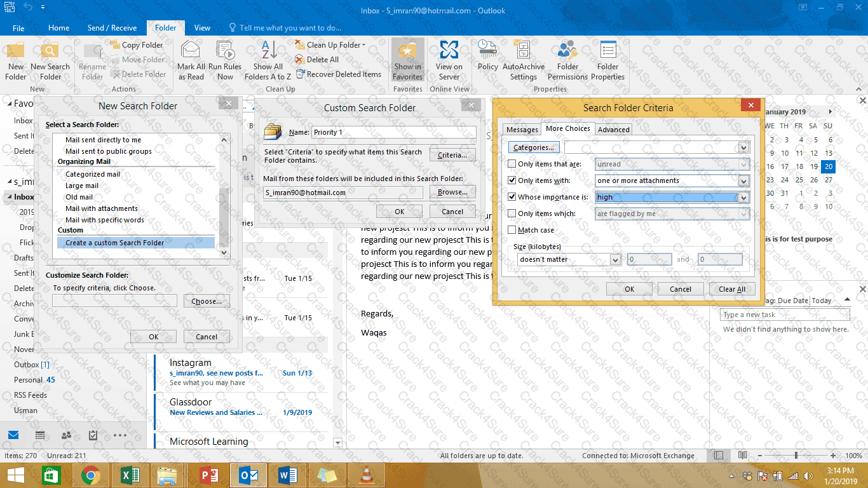
Task: Toggle the Show in Favorites icon
Action: [x=407, y=51]
